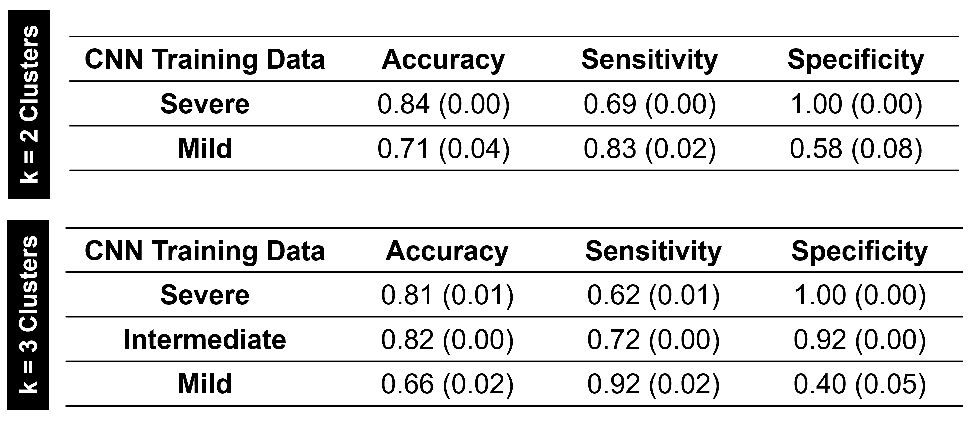Click the 0.40 (0.05) specificity cell
Image resolution: width=980 pixels, height=431 pixels.
860,383
